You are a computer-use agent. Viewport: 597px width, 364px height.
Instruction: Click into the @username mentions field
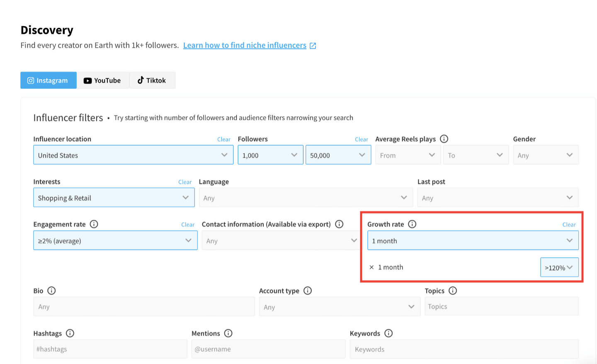coord(268,349)
